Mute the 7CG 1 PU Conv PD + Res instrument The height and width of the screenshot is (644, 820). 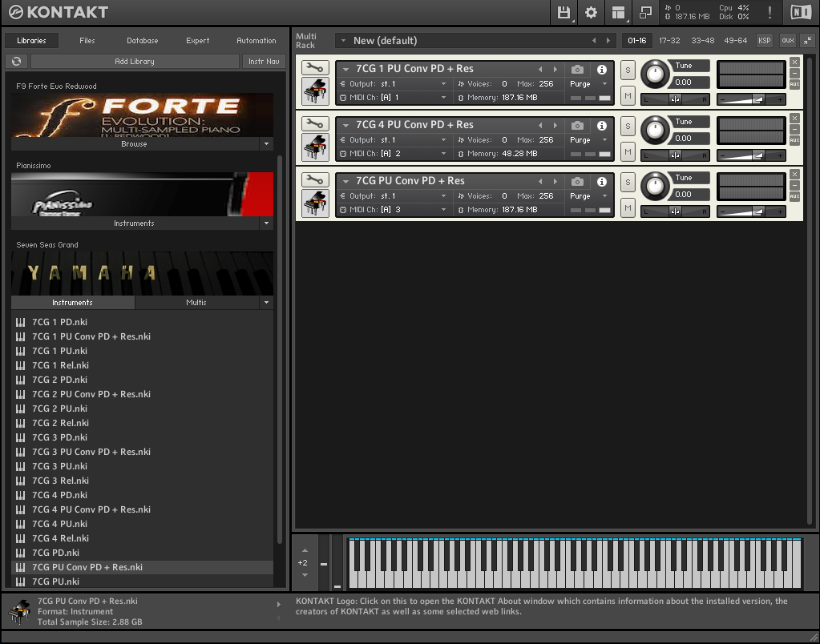[628, 95]
